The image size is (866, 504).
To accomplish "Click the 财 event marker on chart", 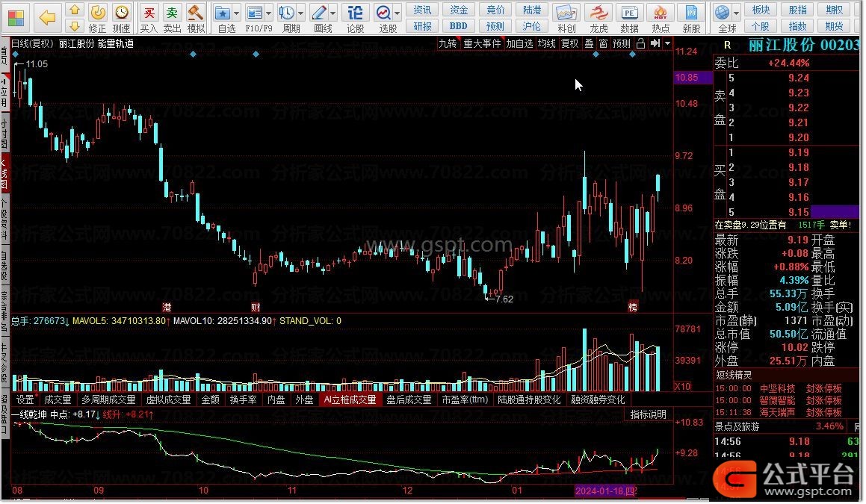I will point(255,308).
